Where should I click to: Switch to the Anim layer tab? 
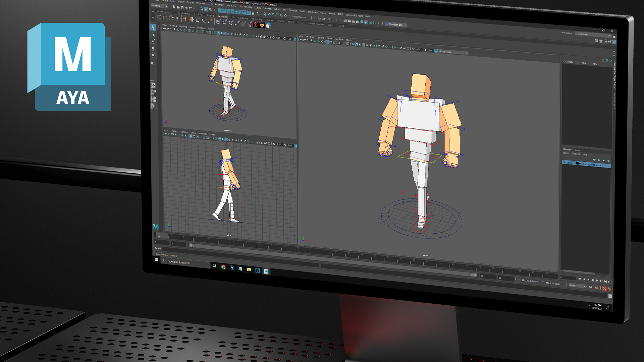click(x=577, y=150)
